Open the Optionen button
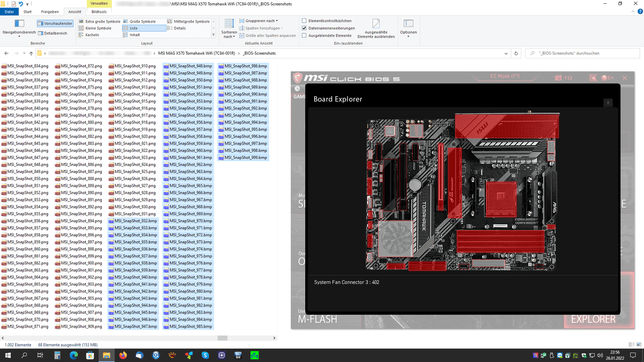This screenshot has height=362, width=644. tap(409, 28)
